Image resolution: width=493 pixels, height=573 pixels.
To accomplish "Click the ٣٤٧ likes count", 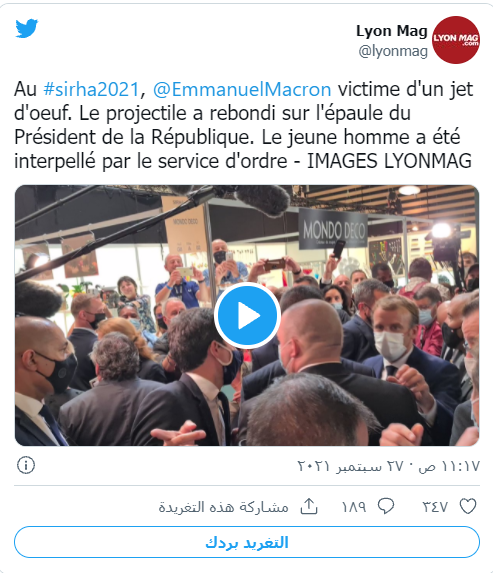I will pyautogui.click(x=435, y=507).
